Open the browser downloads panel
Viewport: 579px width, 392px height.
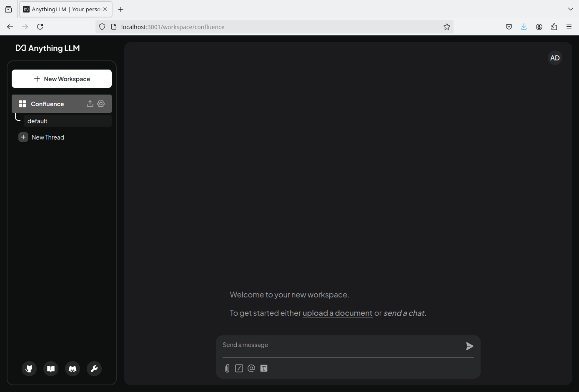pyautogui.click(x=524, y=27)
